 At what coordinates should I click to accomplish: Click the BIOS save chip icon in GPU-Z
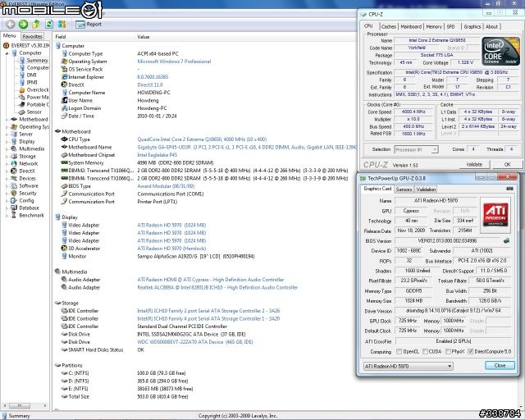507,240
